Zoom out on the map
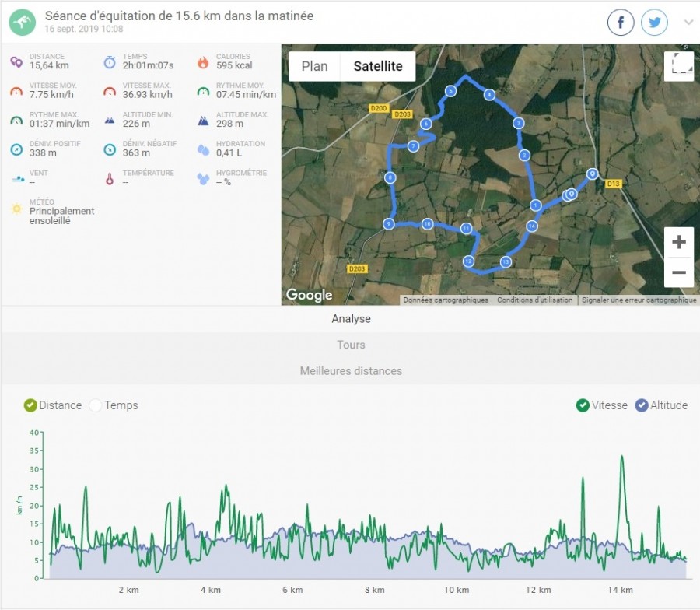 click(x=678, y=272)
